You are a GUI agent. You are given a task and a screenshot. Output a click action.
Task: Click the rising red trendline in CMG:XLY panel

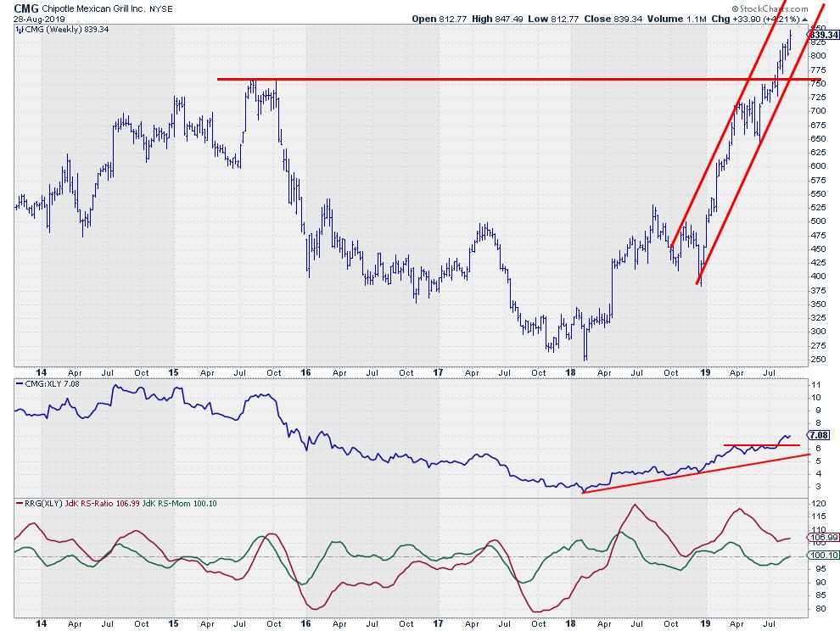(x=696, y=473)
